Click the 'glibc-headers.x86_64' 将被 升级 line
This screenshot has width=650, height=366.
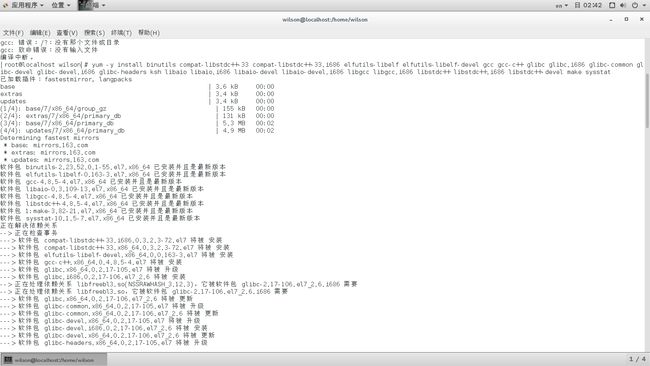tap(104, 343)
